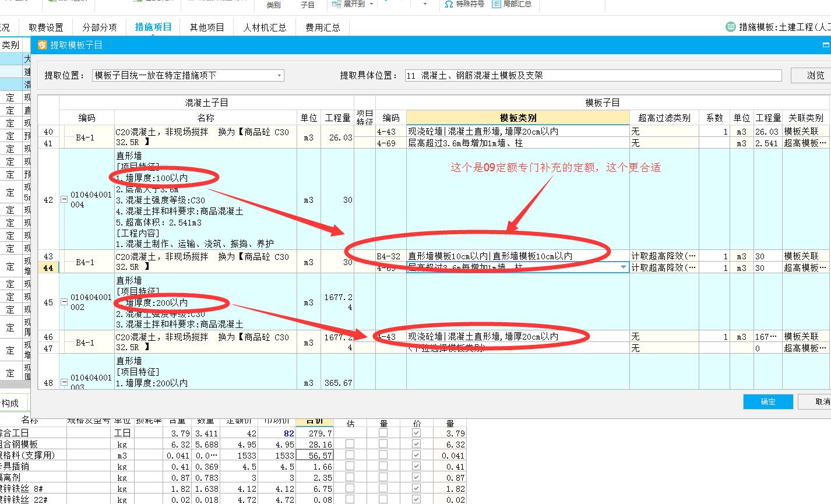Collapse the 010404001003 row
Image resolution: width=831 pixels, height=504 pixels.
pos(64,382)
